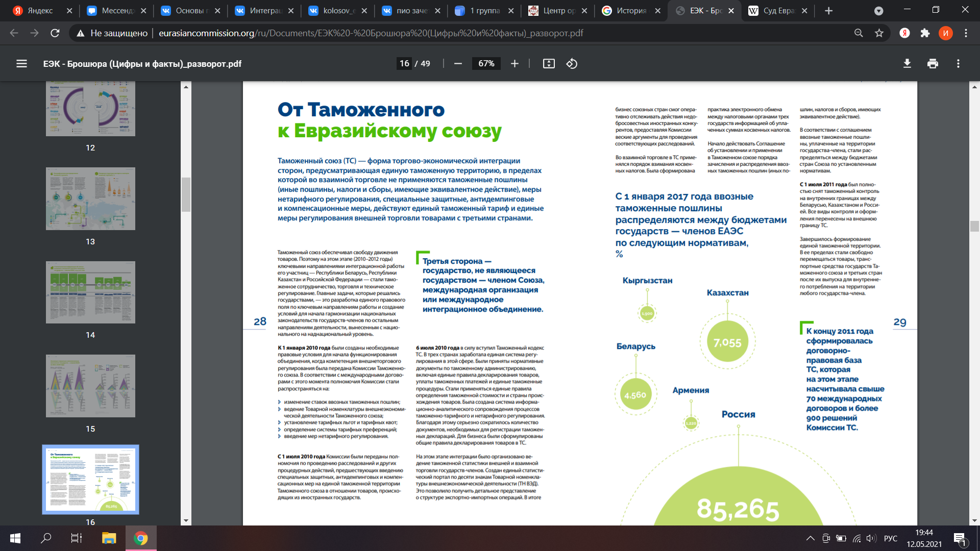
Task: Zoom in the PDF with plus button
Action: tap(514, 64)
